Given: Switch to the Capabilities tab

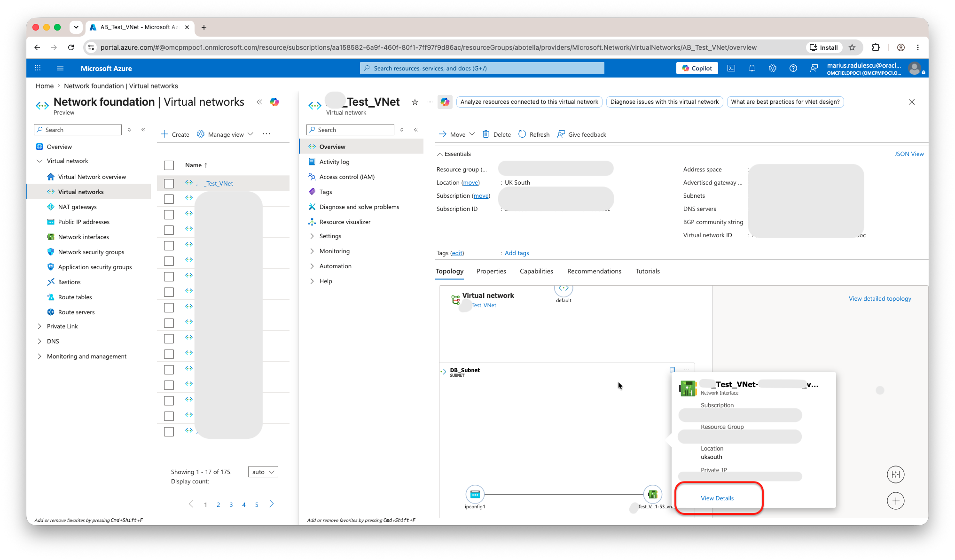Looking at the screenshot, I should point(536,271).
